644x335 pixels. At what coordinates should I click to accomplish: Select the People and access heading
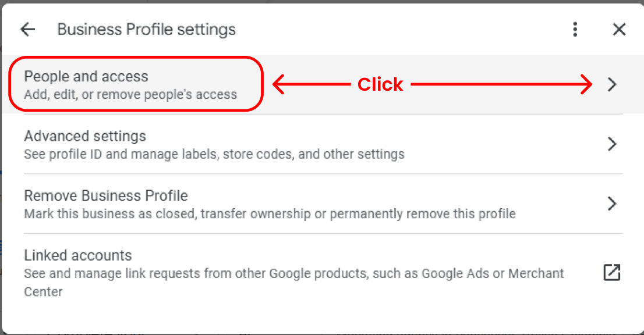pyautogui.click(x=86, y=76)
